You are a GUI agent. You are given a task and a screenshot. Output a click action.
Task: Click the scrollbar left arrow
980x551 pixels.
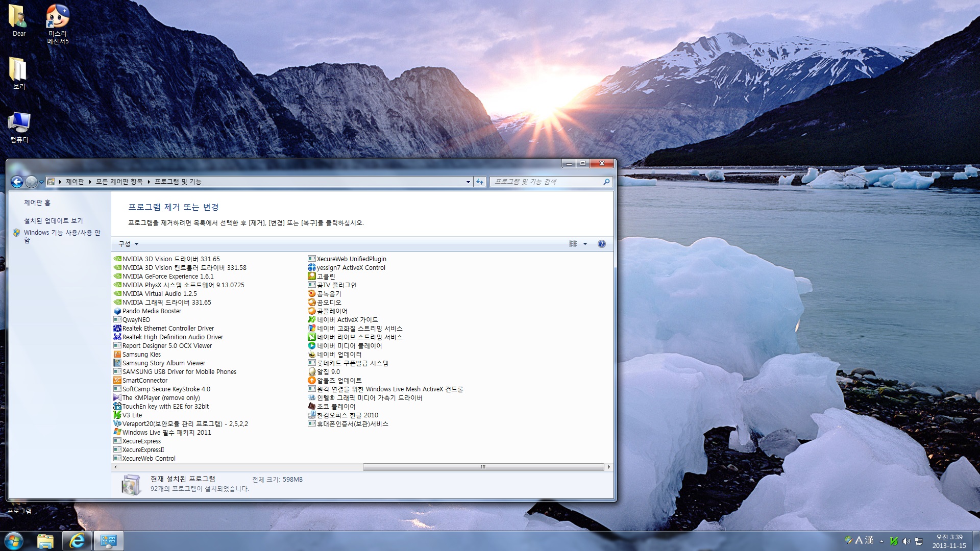pos(115,467)
